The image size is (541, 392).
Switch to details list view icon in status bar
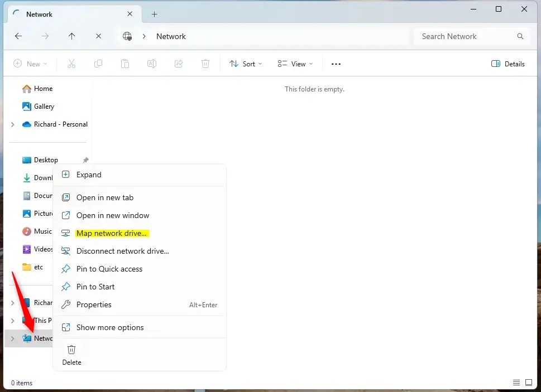(516, 383)
